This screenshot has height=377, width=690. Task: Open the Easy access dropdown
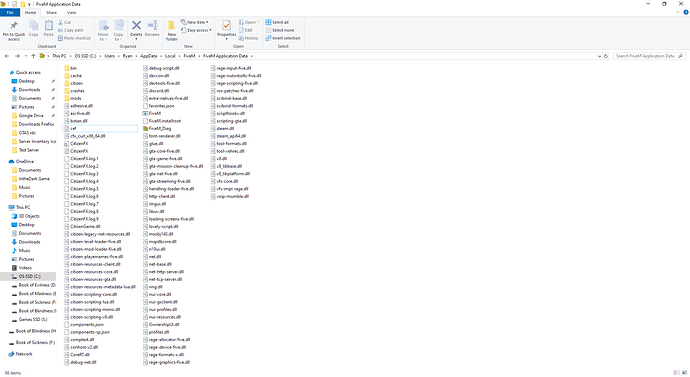coord(196,30)
